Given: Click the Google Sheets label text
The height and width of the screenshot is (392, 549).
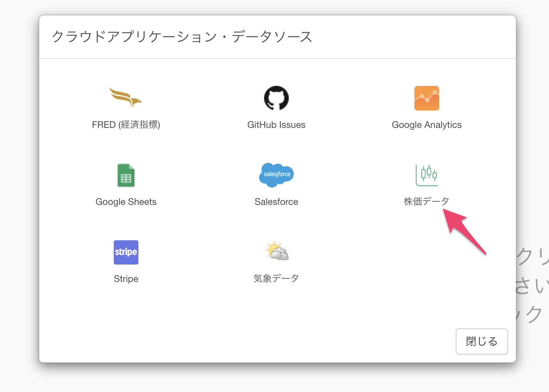Looking at the screenshot, I should click(x=126, y=202).
